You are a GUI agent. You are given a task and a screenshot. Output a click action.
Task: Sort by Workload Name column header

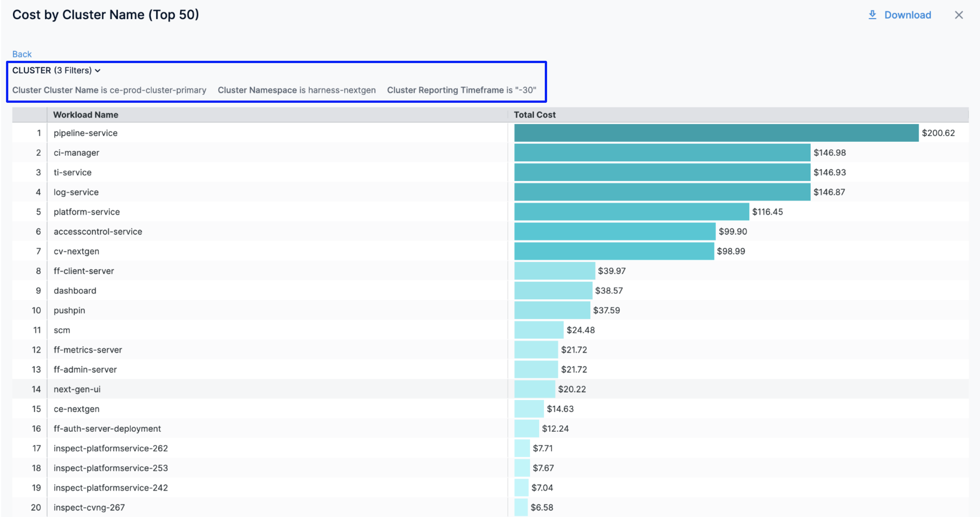pos(86,115)
